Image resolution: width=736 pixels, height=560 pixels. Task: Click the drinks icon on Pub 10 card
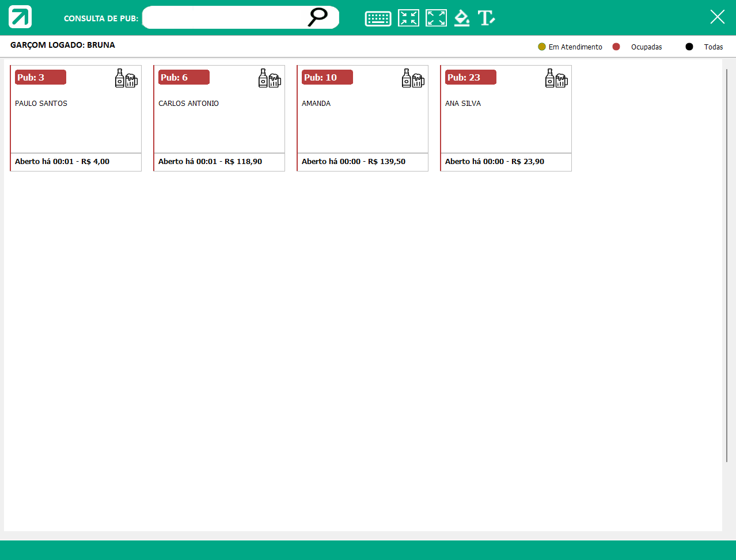pyautogui.click(x=413, y=78)
